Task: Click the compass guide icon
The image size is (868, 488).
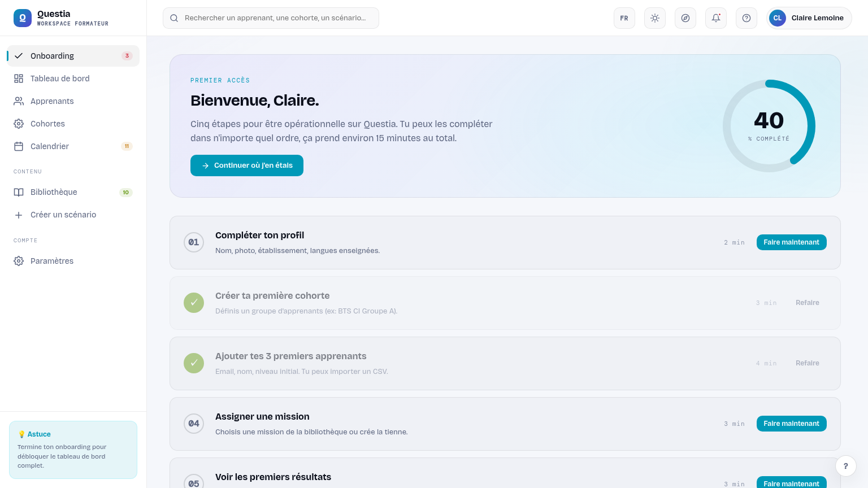Action: (685, 18)
